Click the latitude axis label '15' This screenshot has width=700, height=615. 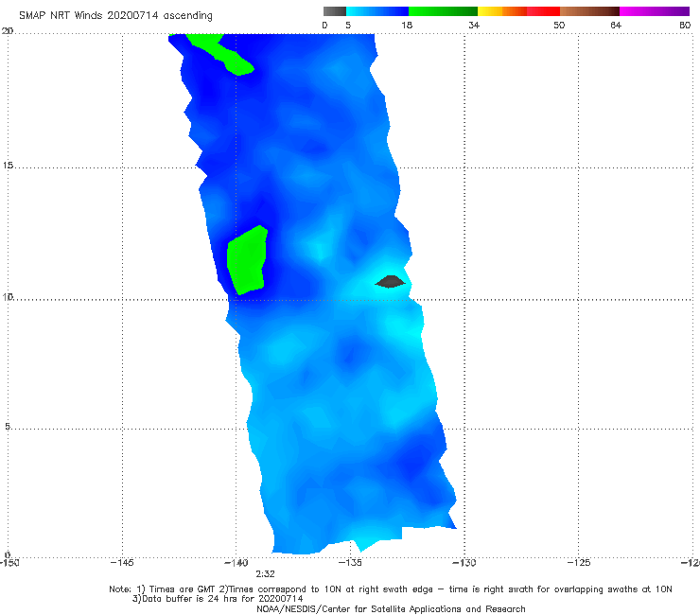[8, 166]
